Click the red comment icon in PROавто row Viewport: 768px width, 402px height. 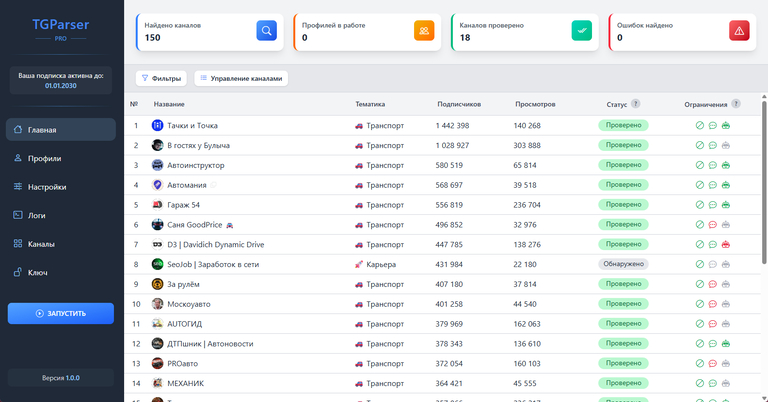pos(713,363)
